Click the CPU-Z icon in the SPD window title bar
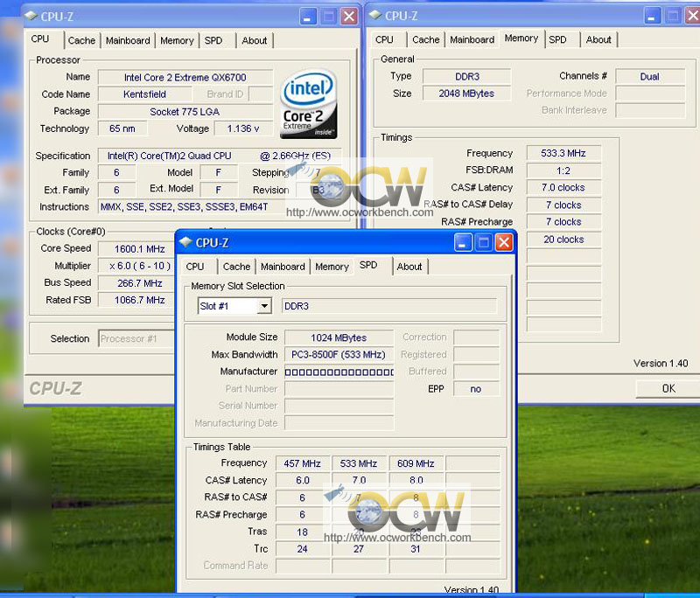 coord(185,242)
